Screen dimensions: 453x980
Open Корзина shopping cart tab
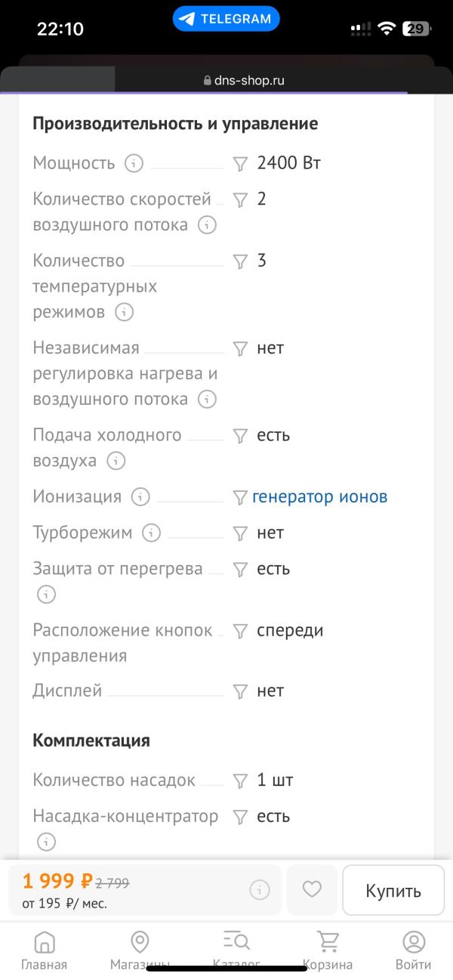pos(328,949)
